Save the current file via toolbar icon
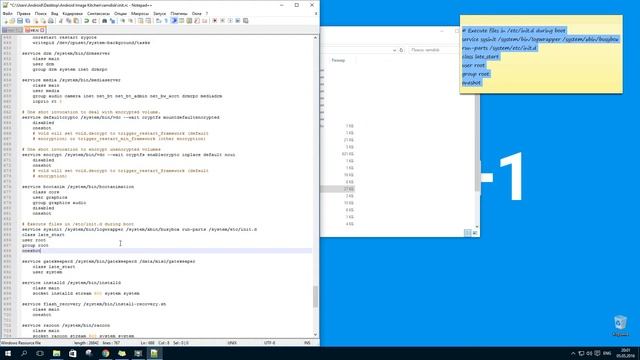Screen dimensions: 640x360 pyautogui.click(x=20, y=21)
